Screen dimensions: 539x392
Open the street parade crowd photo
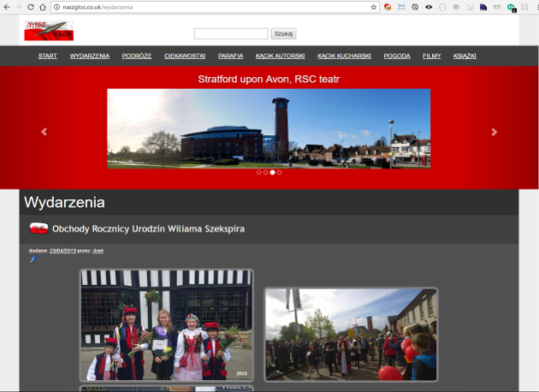click(351, 335)
